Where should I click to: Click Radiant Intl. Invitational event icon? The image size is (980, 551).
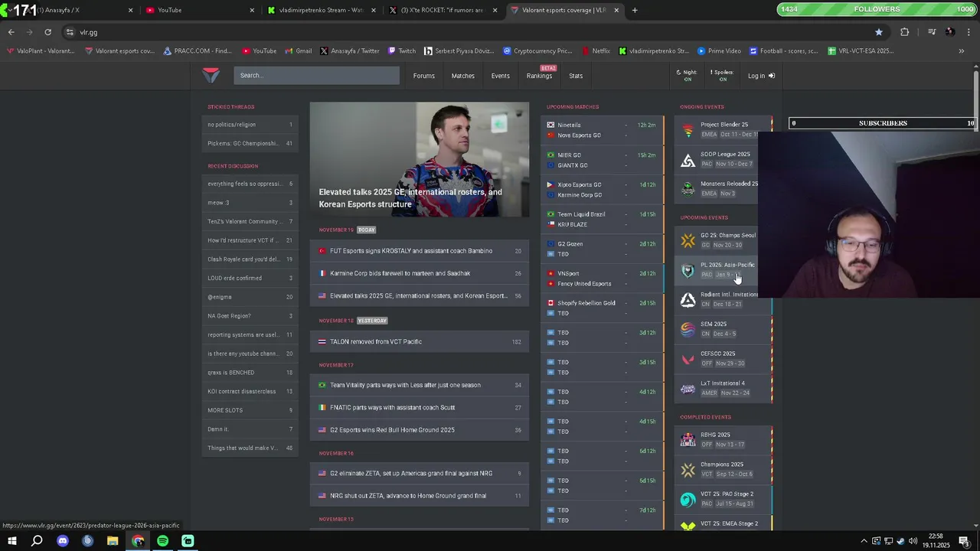pyautogui.click(x=688, y=300)
